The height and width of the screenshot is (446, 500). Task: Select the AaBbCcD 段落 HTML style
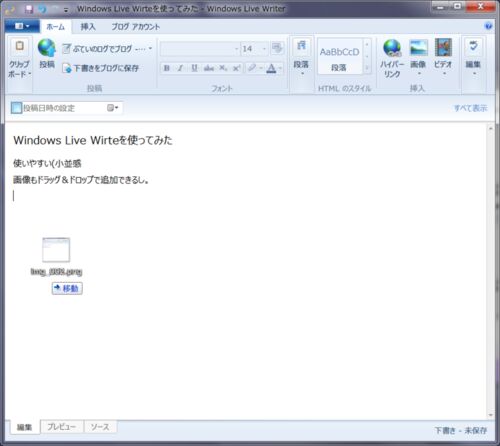(339, 57)
